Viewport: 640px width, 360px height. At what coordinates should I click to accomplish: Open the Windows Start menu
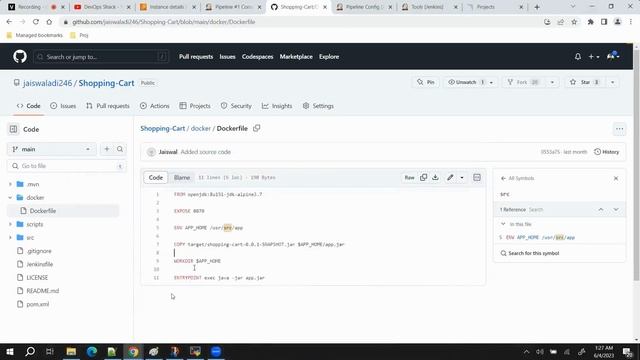[10, 351]
